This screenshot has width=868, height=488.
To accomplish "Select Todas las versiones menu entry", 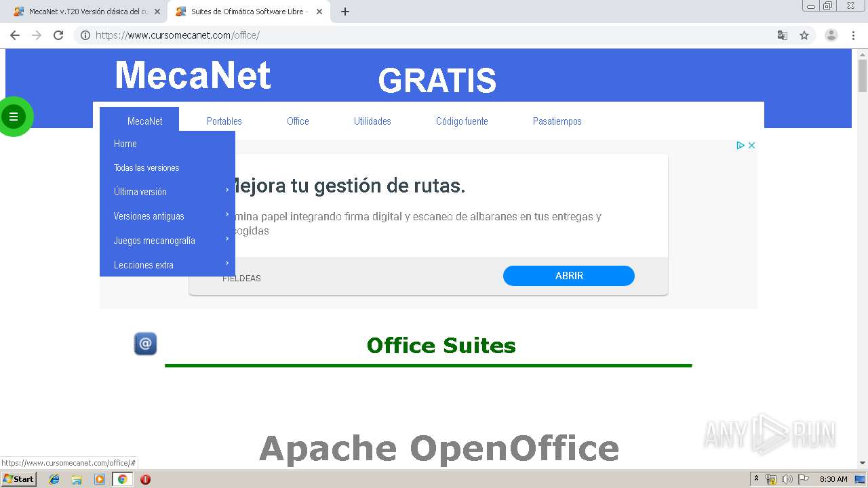I will [x=167, y=167].
